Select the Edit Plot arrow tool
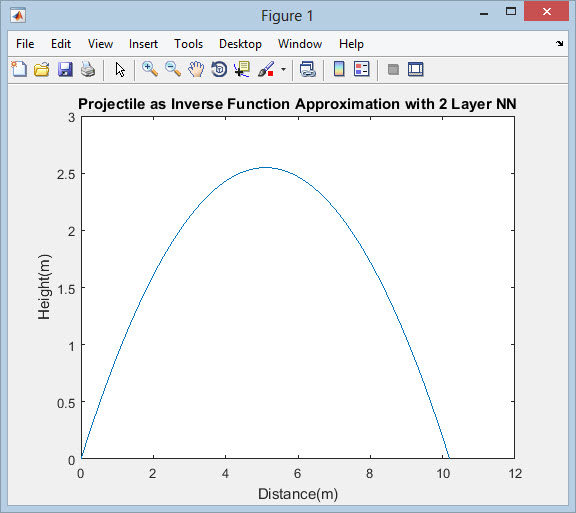576x513 pixels. pos(120,69)
